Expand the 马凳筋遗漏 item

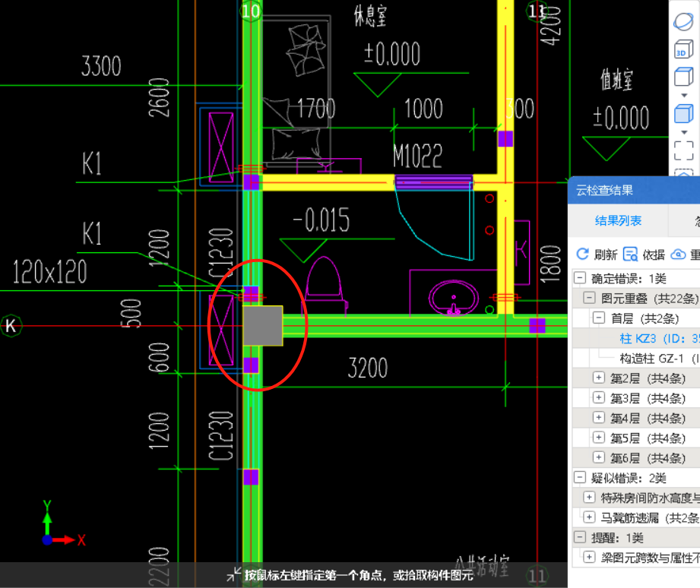coord(589,517)
